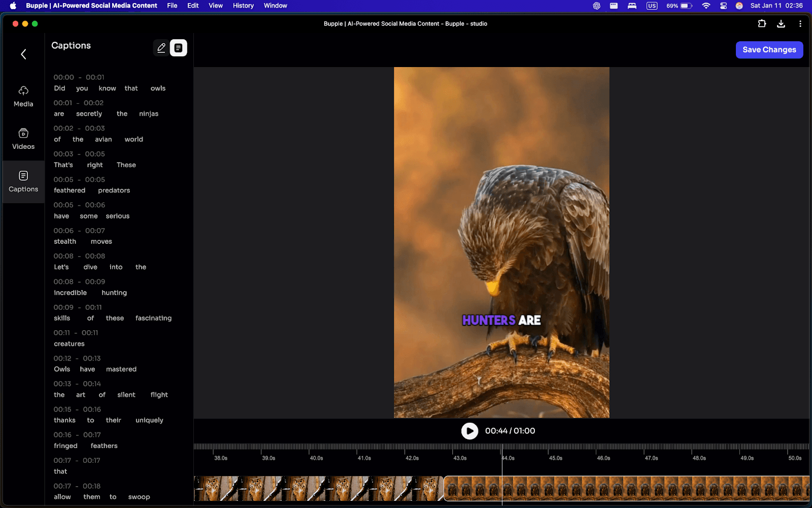The height and width of the screenshot is (508, 812).
Task: Select caption word "mastered"
Action: (x=121, y=369)
